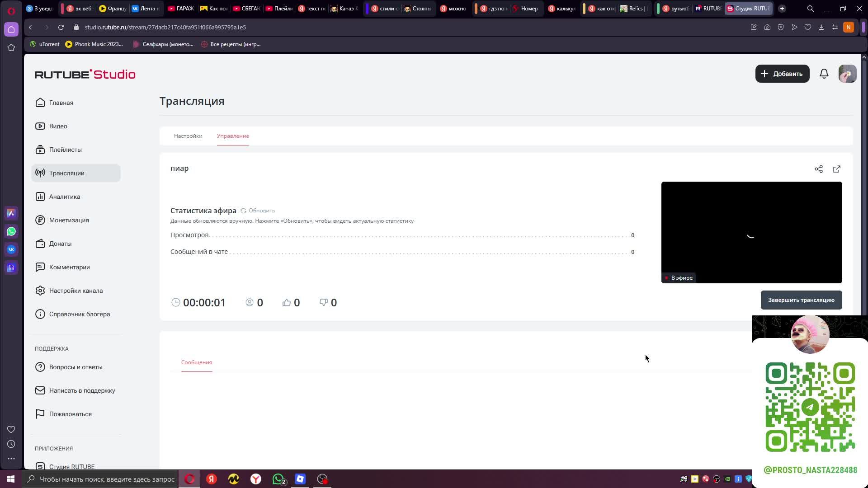Click the stream preview player
The height and width of the screenshot is (488, 868).
click(x=751, y=232)
